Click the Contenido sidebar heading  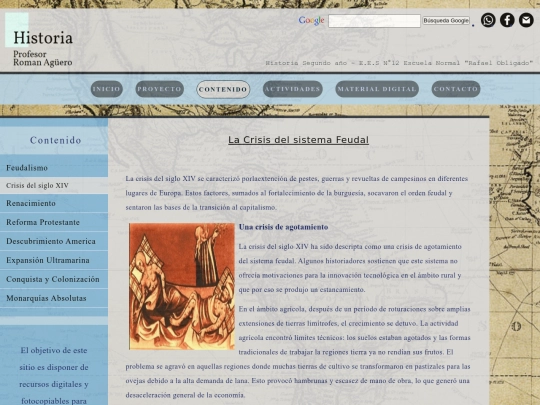(x=55, y=140)
